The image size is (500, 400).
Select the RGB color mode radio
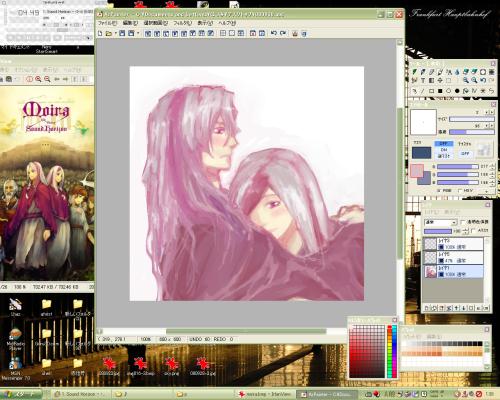440,191
